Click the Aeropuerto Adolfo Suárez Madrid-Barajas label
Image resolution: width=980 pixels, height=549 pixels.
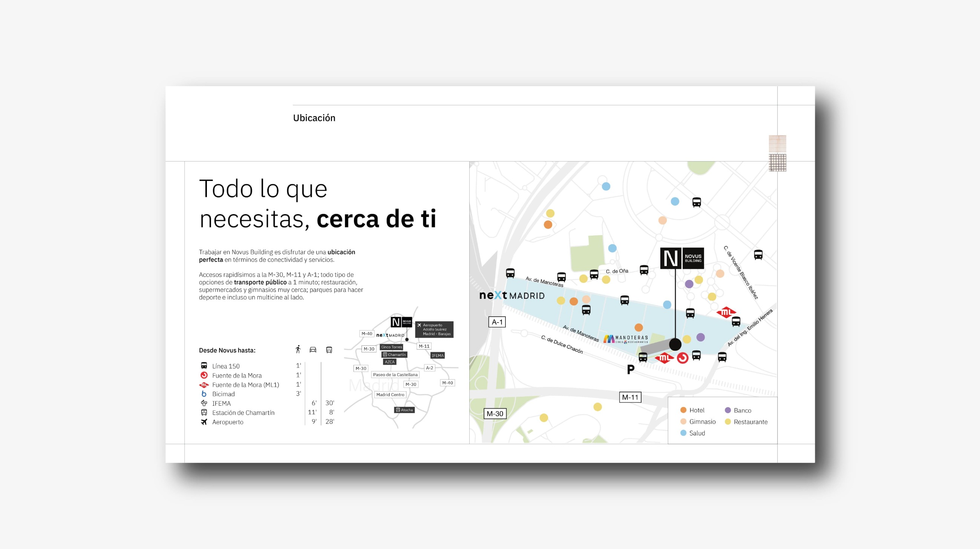coord(434,329)
